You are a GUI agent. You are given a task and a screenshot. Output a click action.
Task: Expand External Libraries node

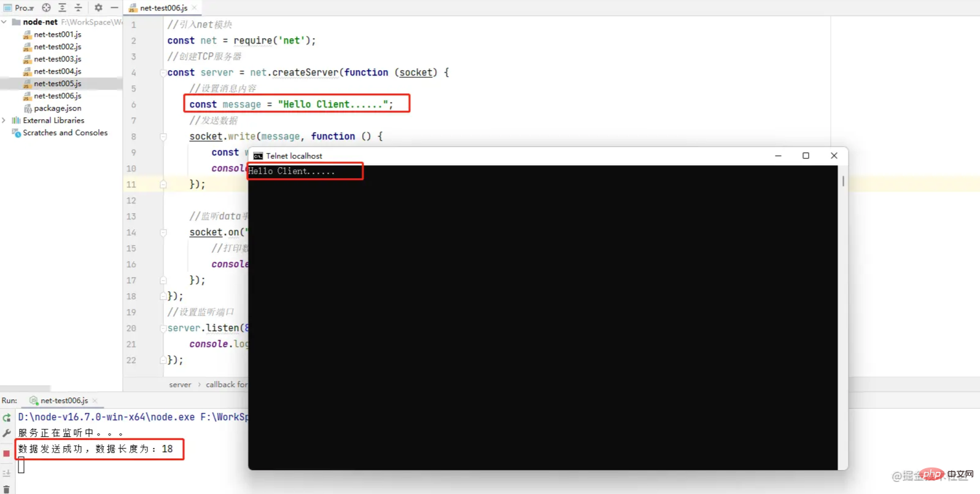pos(4,120)
